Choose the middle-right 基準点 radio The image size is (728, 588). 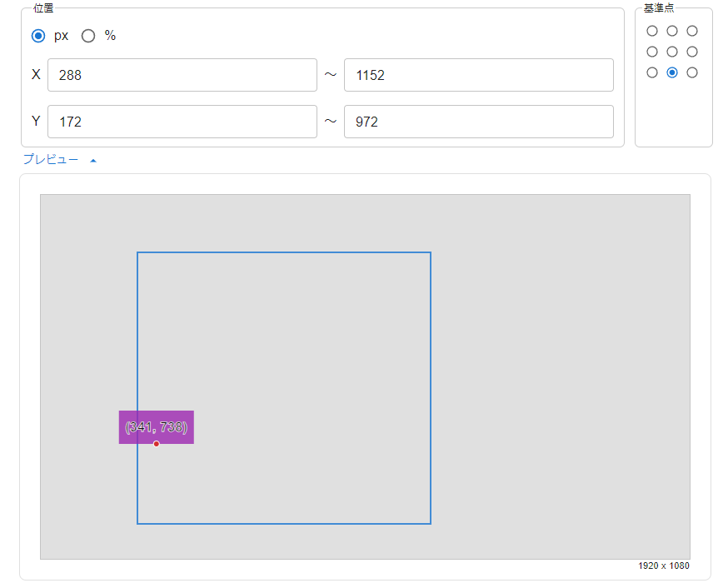point(692,52)
